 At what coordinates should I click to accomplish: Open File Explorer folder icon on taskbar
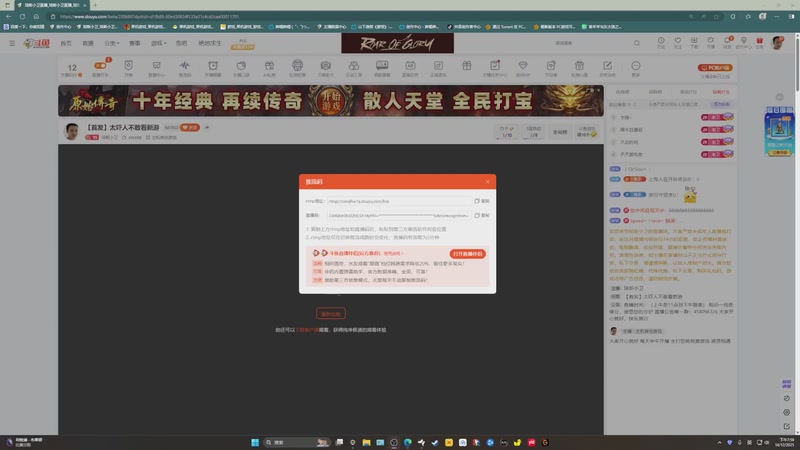(366, 442)
